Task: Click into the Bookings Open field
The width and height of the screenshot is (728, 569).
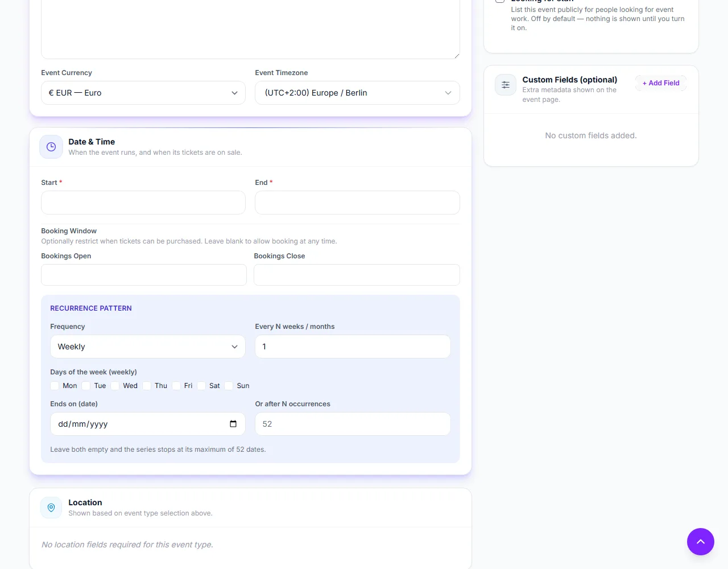Action: click(144, 275)
